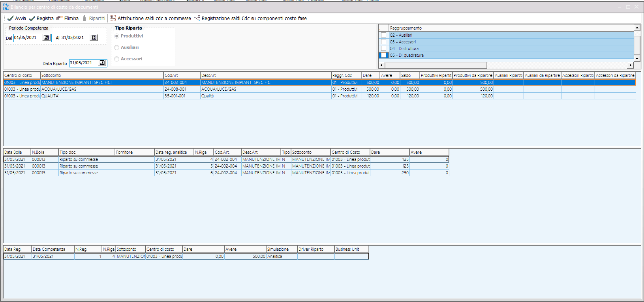The image size is (644, 302).
Task: Click the Raggruppamento list scroll left arrow
Action: point(381,65)
